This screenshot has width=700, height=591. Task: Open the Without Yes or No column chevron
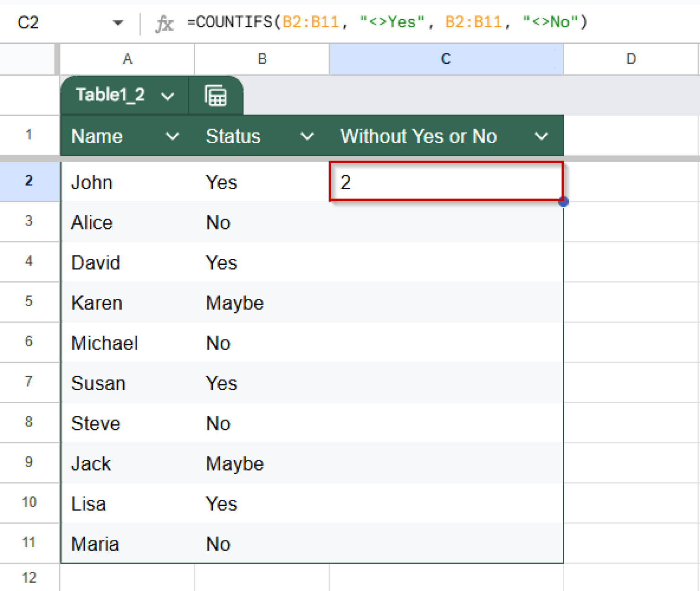point(541,136)
